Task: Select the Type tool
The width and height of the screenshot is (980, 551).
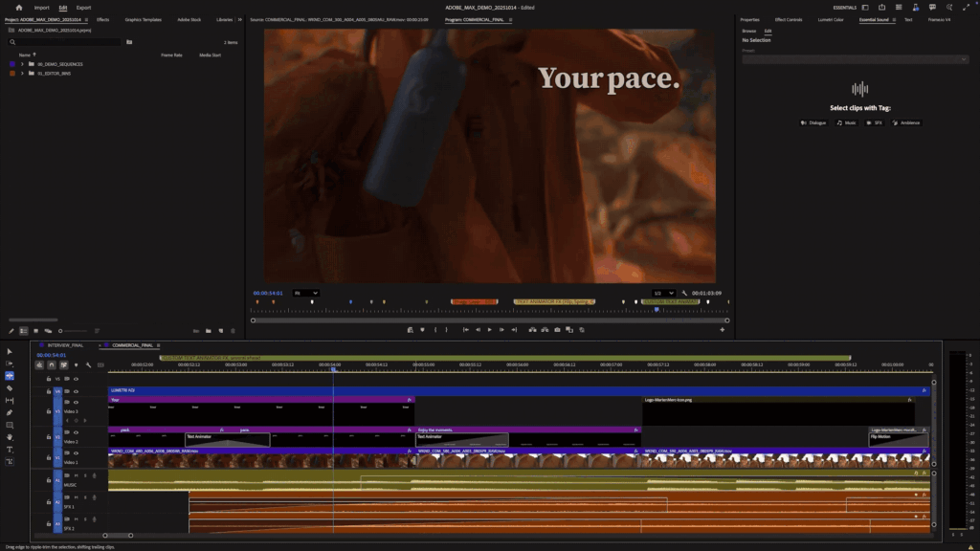Action: coord(10,449)
